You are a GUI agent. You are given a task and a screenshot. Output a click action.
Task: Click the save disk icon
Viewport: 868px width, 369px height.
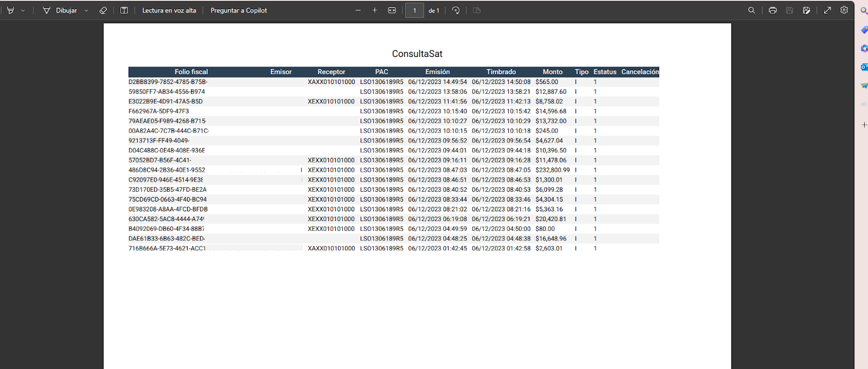(x=789, y=10)
